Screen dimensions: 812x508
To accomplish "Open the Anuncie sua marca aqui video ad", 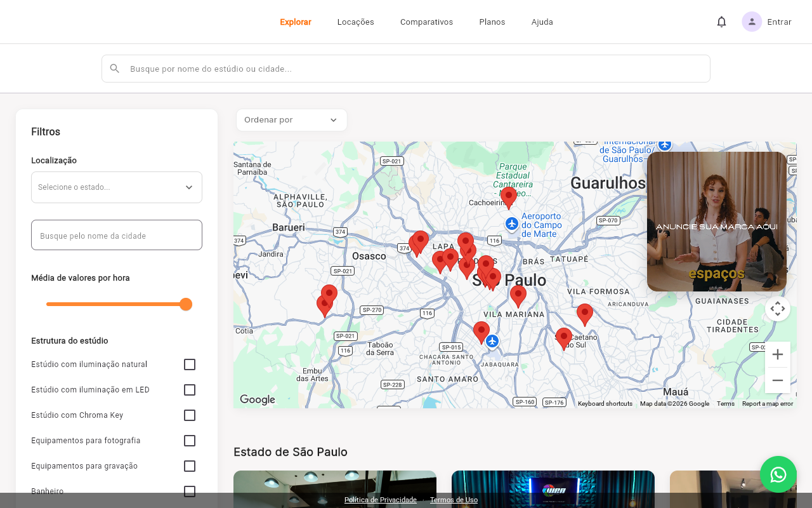I will click(x=717, y=222).
